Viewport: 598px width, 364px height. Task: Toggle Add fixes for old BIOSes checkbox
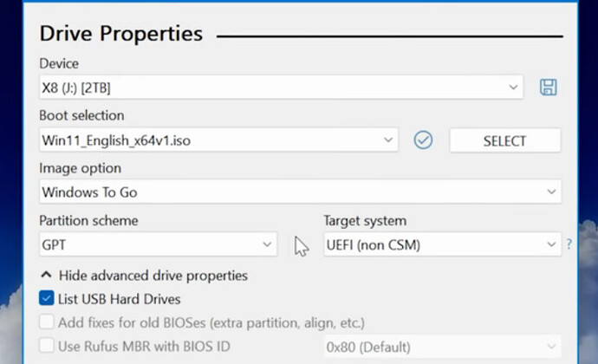coord(47,322)
